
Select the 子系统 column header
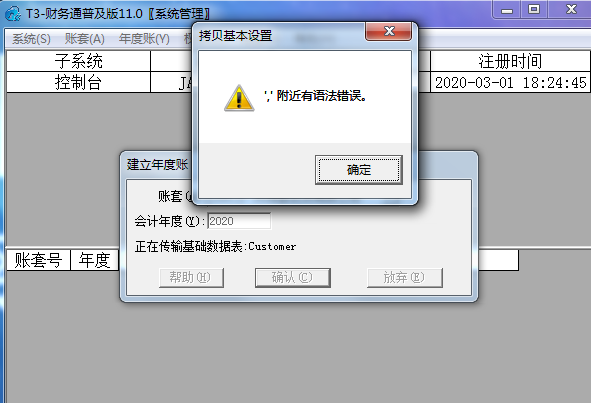(x=78, y=61)
